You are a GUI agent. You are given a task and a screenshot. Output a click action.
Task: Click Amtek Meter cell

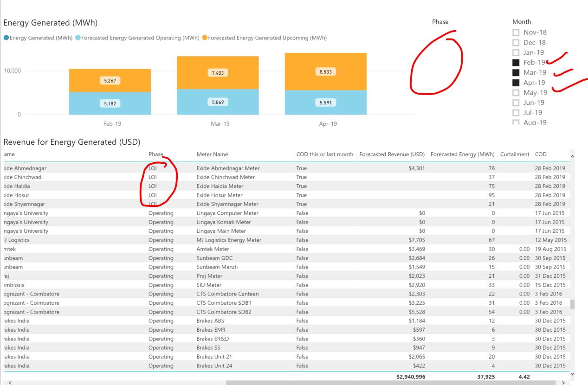click(x=213, y=249)
